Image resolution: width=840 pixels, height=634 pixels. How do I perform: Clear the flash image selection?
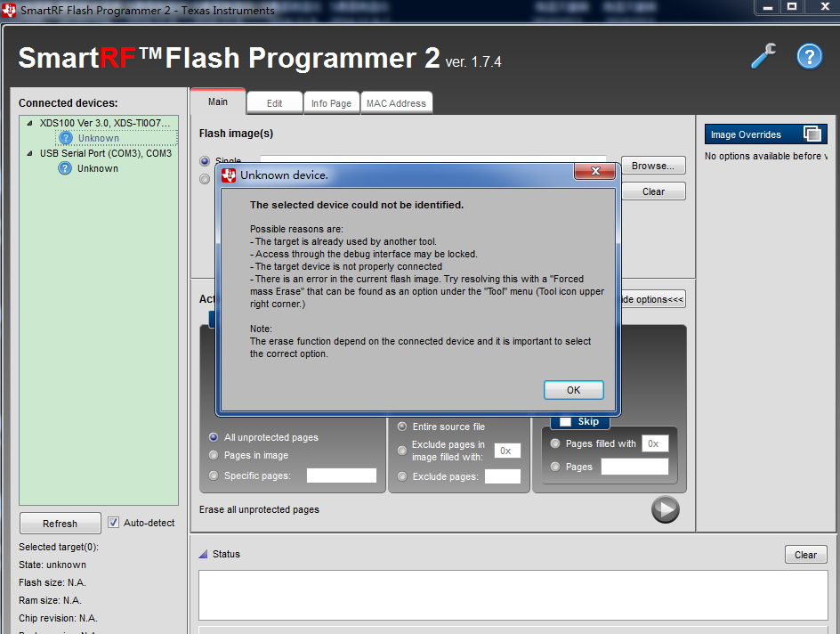tap(653, 191)
